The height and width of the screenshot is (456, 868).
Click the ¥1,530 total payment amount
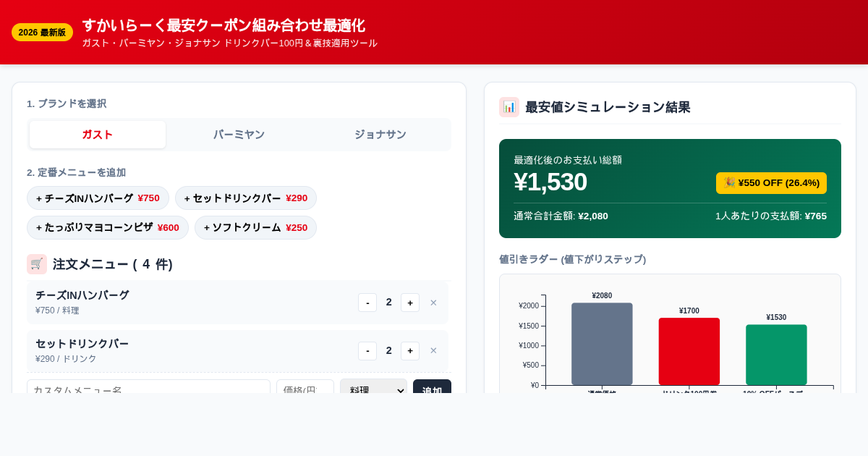coord(550,182)
